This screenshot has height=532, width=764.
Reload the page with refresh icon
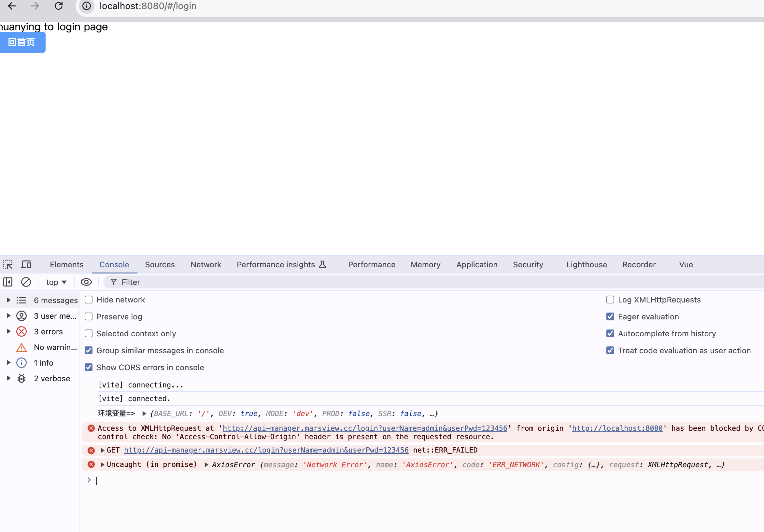[59, 6]
